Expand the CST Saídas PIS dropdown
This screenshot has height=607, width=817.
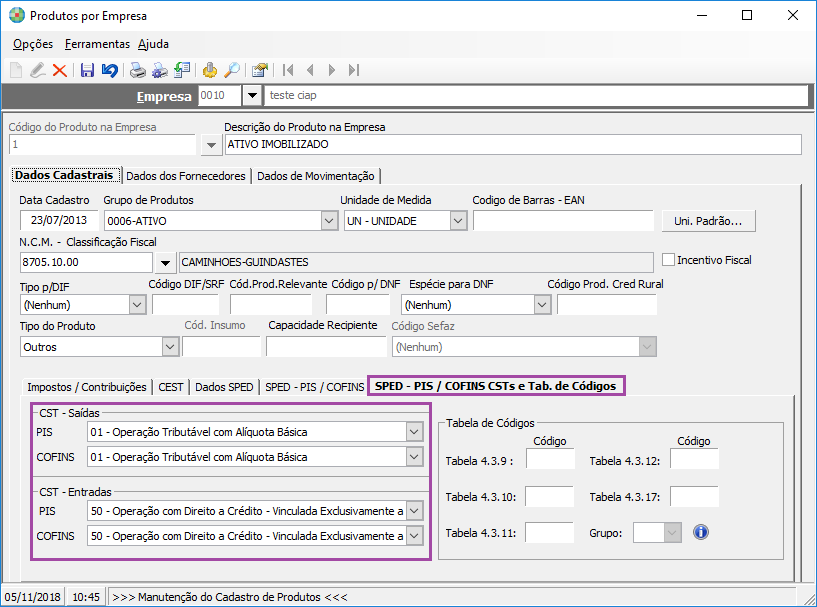point(414,432)
